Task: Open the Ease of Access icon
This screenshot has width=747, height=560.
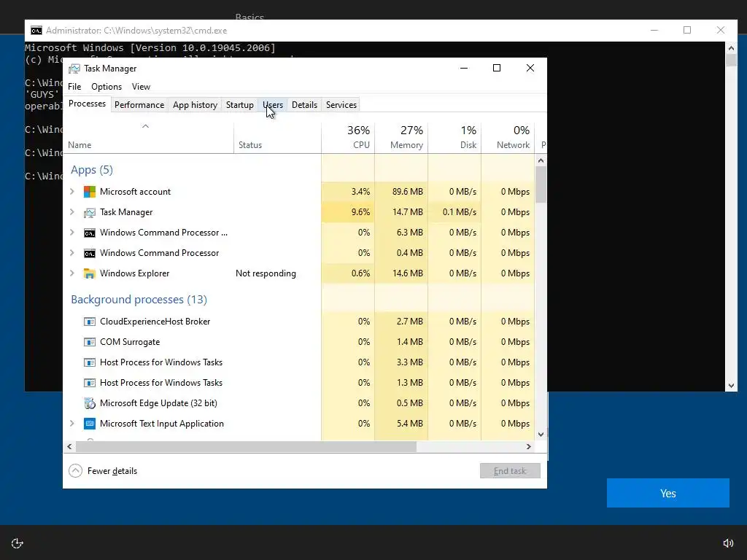Action: 18,543
